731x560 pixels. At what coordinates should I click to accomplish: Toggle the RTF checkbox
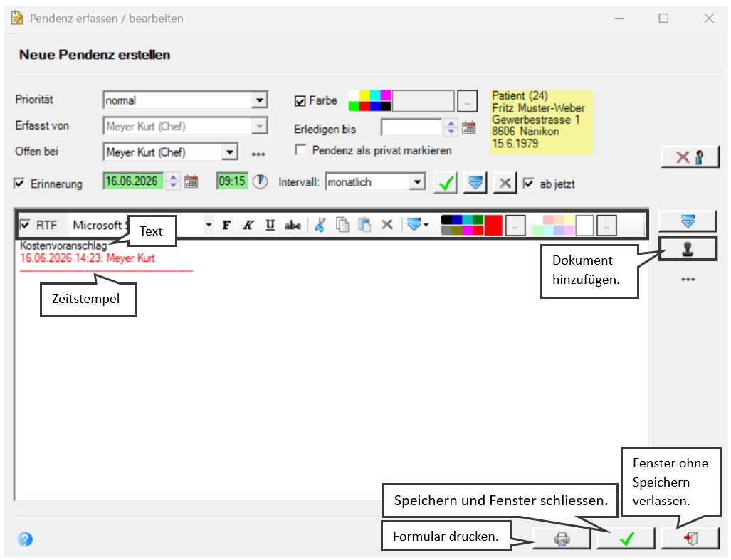click(x=25, y=225)
